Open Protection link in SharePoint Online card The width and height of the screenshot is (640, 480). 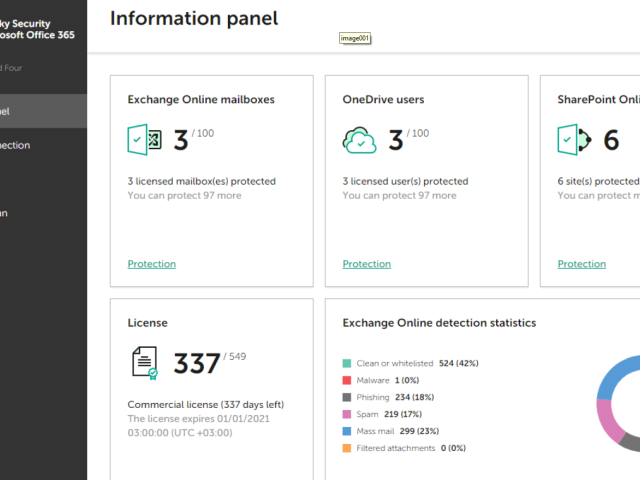582,264
